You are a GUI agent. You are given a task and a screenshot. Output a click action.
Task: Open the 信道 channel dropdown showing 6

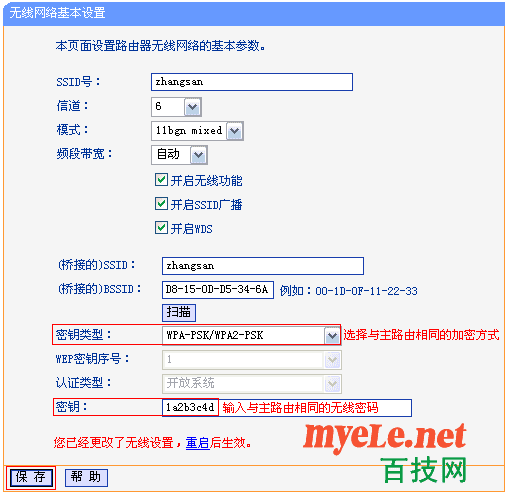point(176,107)
